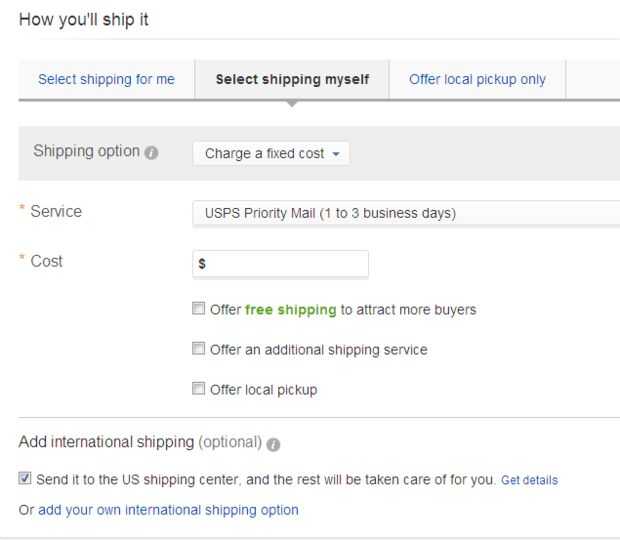Click the How you'll ship it heading
Viewport: 620px width, 540px height.
84,19
